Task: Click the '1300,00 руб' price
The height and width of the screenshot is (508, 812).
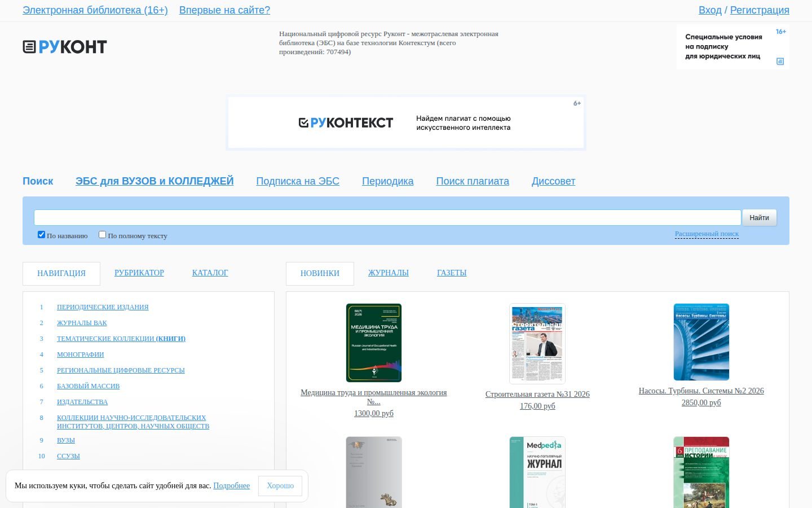Action: [x=374, y=413]
